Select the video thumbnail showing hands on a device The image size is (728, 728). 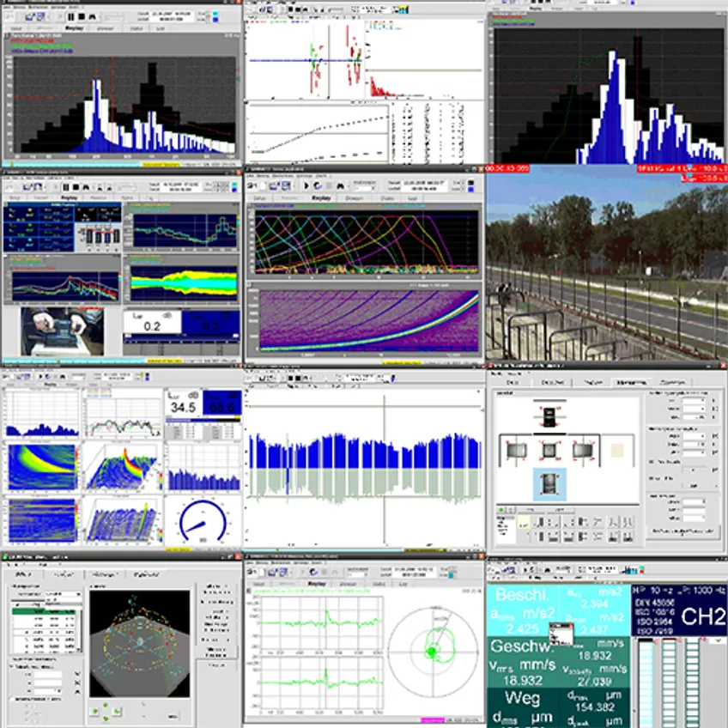(62, 331)
